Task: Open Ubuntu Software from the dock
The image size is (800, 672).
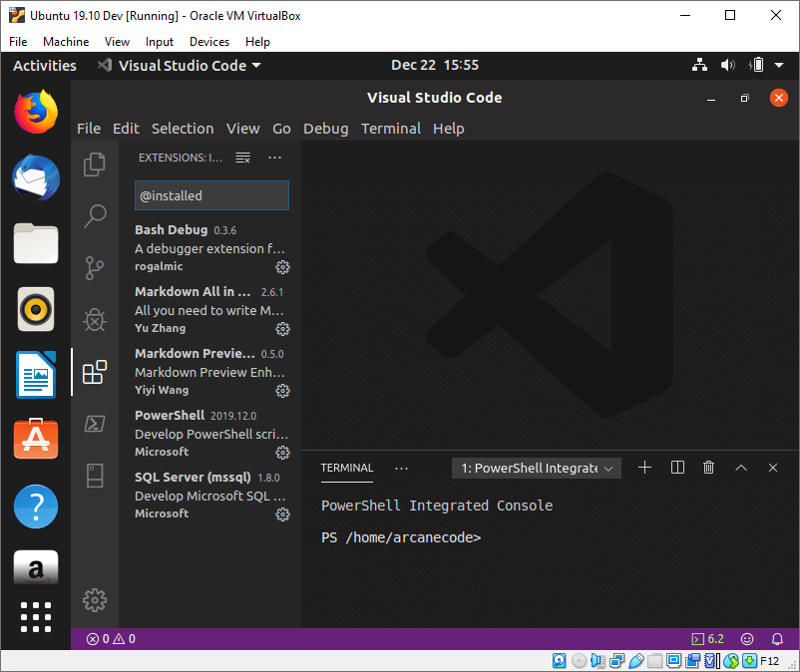Action: point(36,440)
